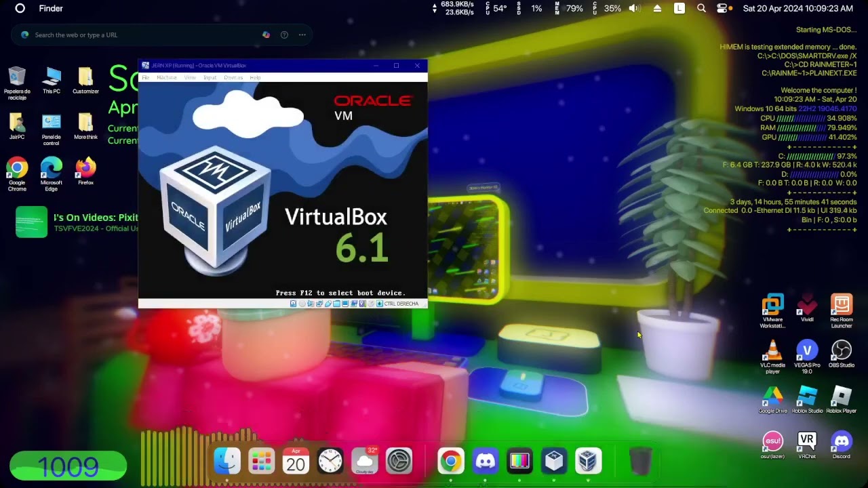The height and width of the screenshot is (488, 868).
Task: Click the keyboard capture arrow icon in VirtualBox status bar
Action: [380, 304]
